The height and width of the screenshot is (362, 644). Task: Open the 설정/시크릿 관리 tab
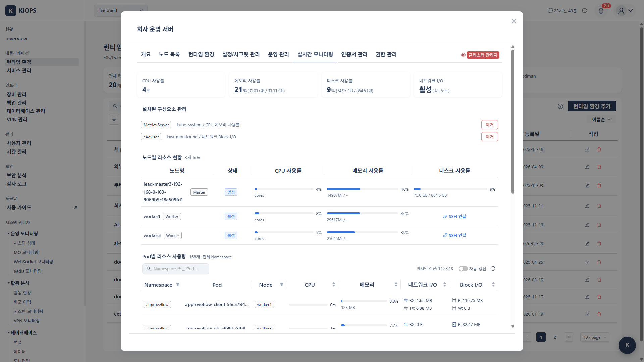(241, 54)
